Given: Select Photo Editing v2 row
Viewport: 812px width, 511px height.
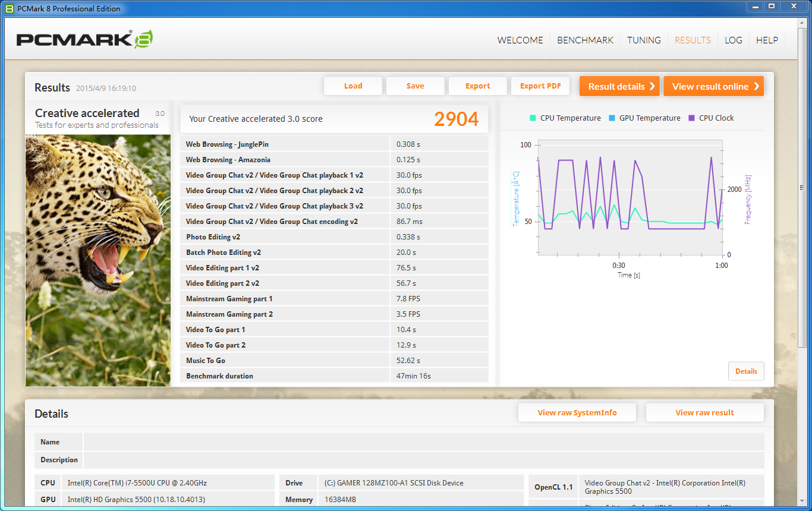Looking at the screenshot, I should (x=334, y=237).
